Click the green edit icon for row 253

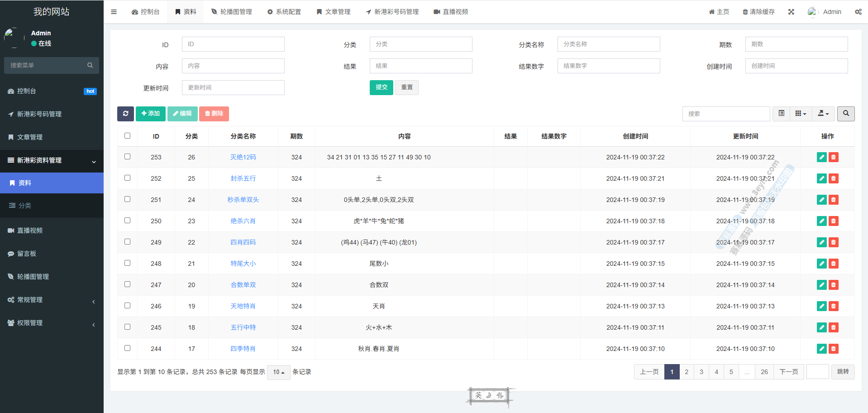821,157
